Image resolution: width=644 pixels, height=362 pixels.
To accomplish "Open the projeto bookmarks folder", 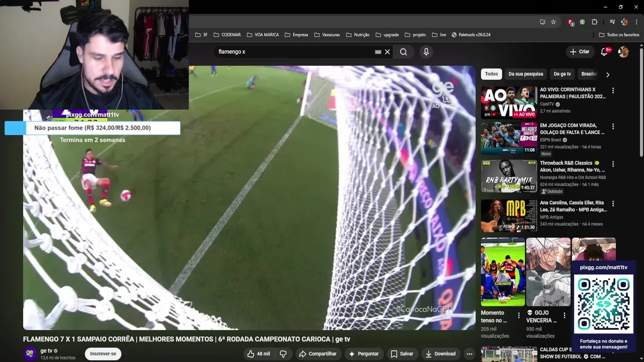I will pos(415,35).
